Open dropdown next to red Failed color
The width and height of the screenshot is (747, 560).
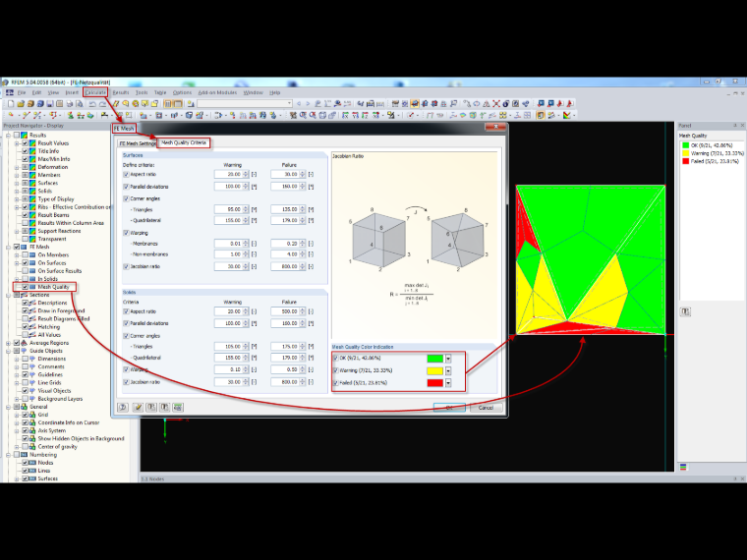tap(448, 383)
